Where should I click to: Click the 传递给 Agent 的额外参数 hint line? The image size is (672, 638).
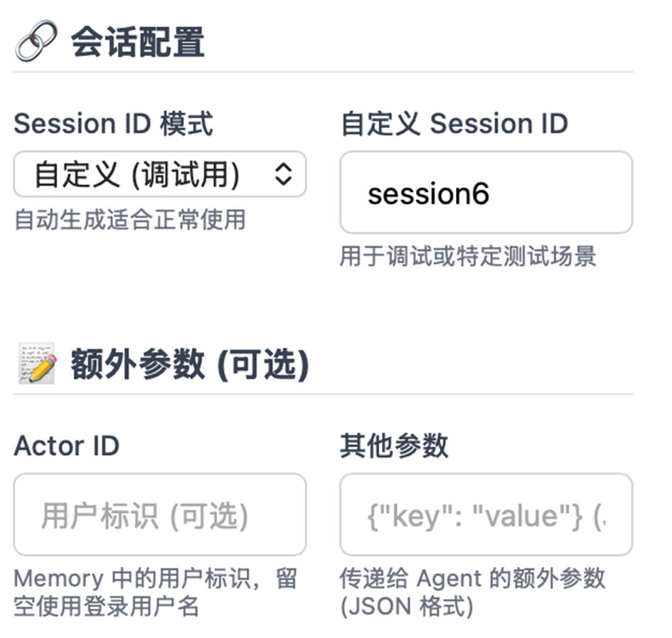[x=472, y=578]
